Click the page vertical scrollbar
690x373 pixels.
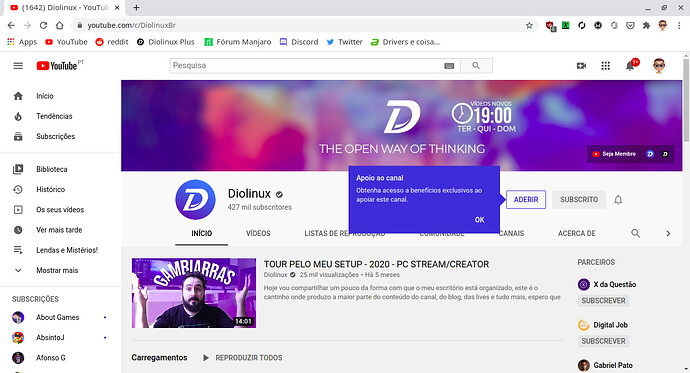click(x=686, y=100)
